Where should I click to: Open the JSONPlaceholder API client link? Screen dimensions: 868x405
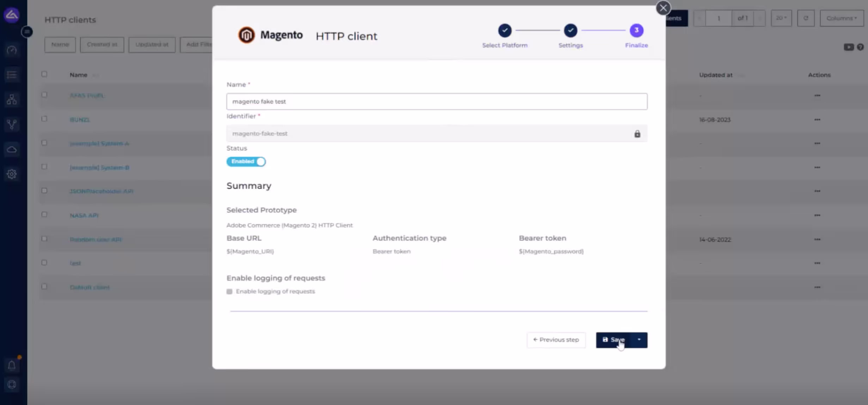(101, 191)
